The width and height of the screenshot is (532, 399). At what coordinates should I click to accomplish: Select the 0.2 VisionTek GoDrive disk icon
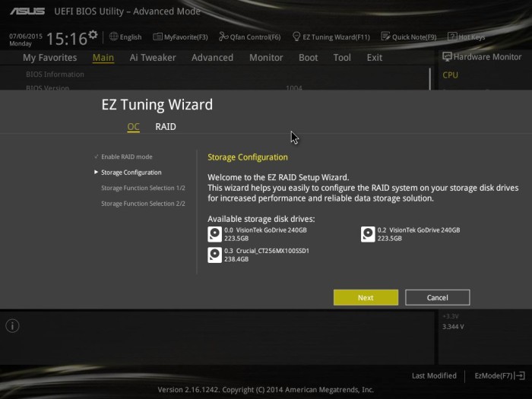pos(368,234)
